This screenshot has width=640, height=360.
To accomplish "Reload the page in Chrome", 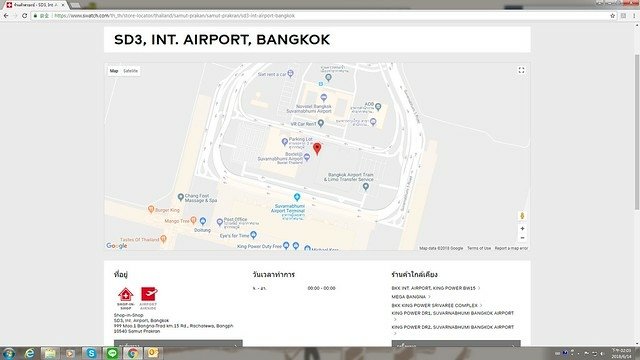I will point(24,16).
